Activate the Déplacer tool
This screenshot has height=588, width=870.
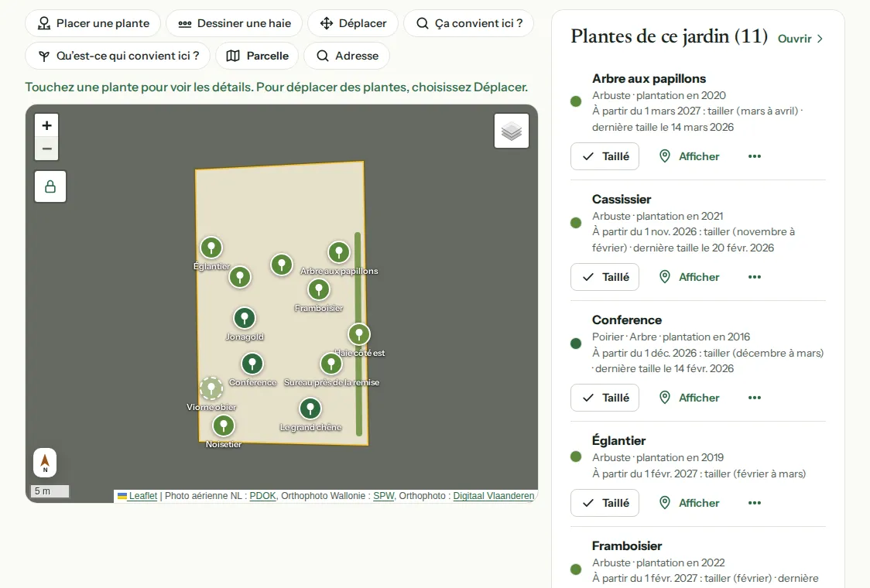[x=353, y=23]
